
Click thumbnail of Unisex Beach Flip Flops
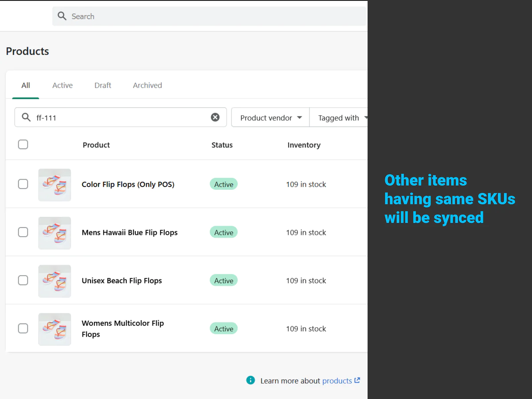tap(55, 281)
